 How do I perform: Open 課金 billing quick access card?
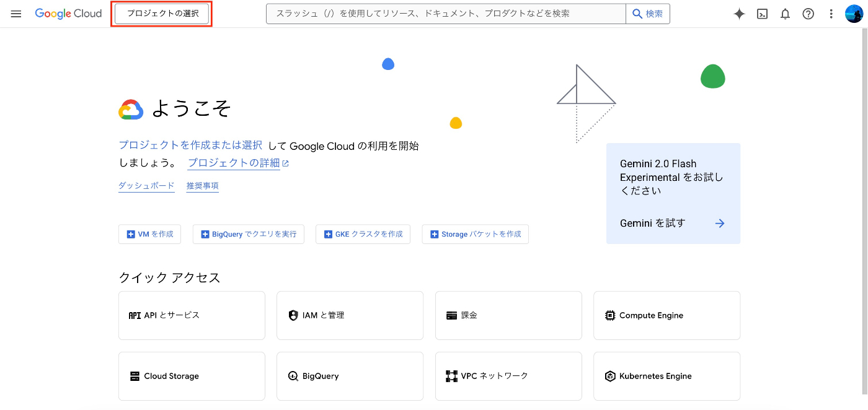click(508, 315)
